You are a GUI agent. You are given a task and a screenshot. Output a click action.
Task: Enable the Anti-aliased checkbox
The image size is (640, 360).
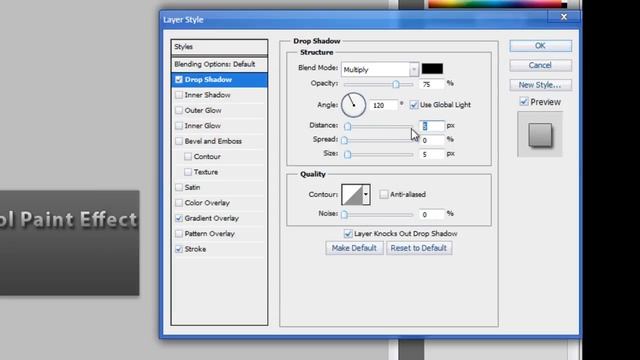point(384,194)
